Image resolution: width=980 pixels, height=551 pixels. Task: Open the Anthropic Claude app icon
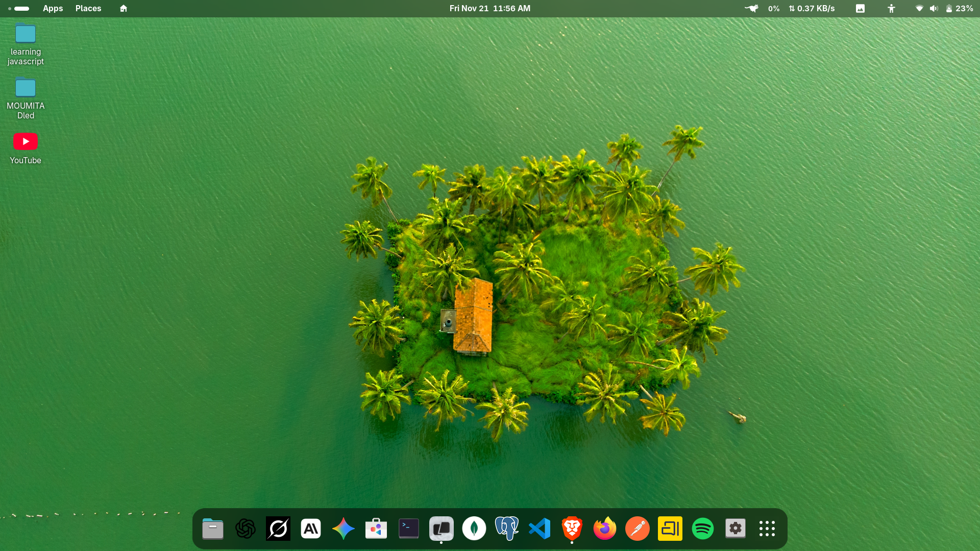pyautogui.click(x=311, y=529)
